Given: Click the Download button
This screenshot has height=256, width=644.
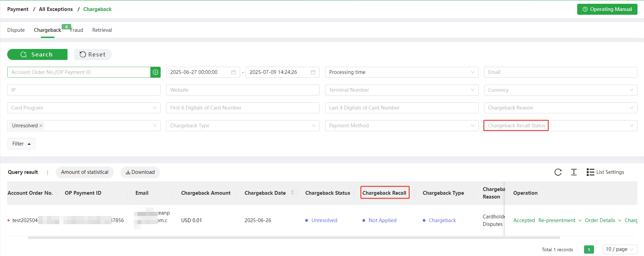Looking at the screenshot, I should (140, 172).
